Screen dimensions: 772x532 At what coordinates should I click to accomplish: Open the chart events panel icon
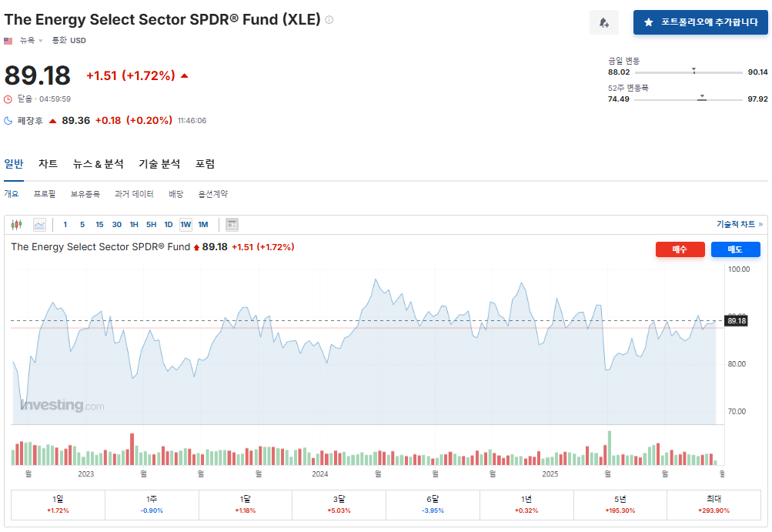click(x=231, y=223)
